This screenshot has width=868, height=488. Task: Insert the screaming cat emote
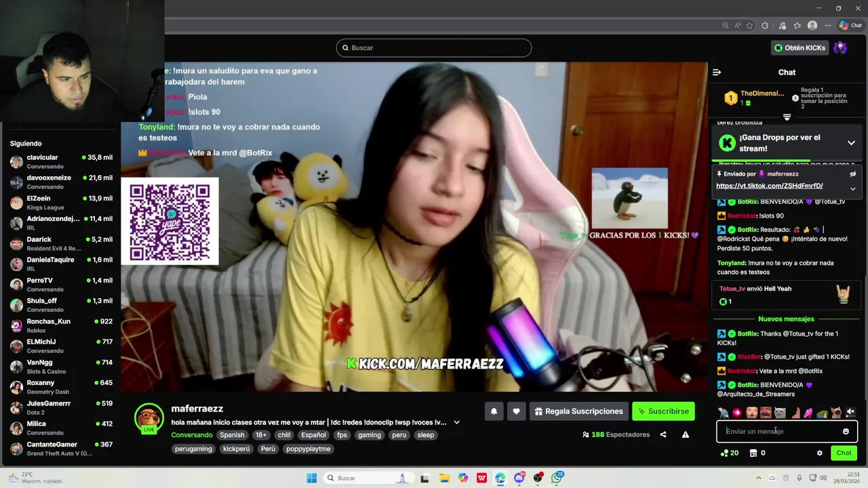click(x=836, y=413)
